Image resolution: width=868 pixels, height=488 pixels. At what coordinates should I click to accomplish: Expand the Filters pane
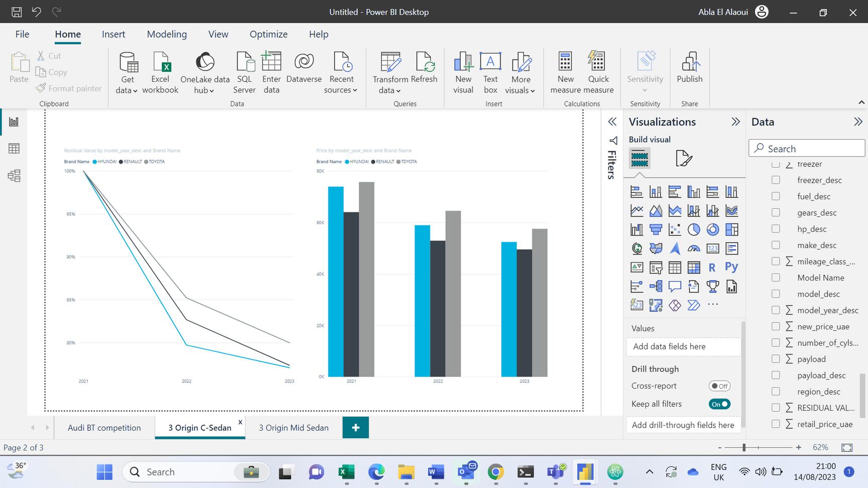tap(612, 122)
